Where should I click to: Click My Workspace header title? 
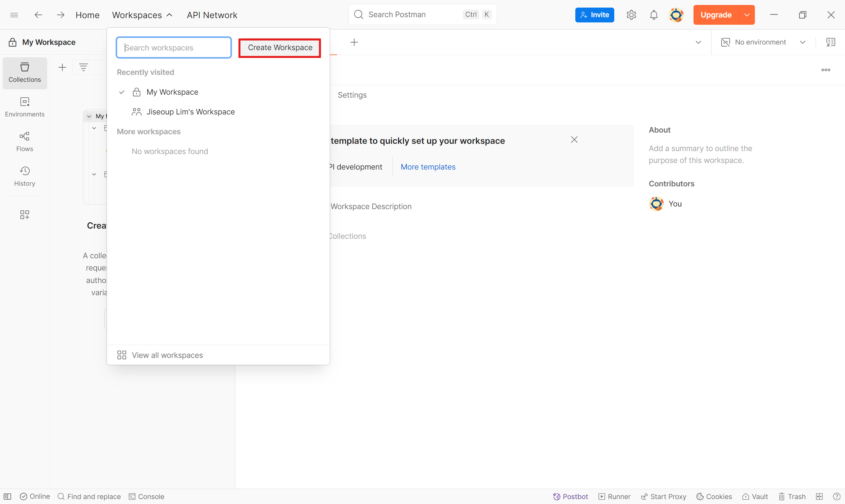pyautogui.click(x=49, y=42)
